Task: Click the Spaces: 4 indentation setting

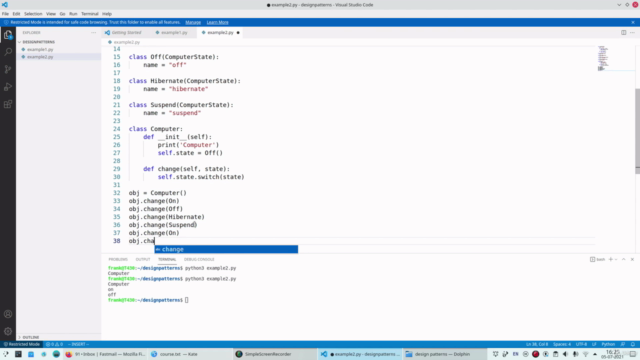Action: point(562,344)
